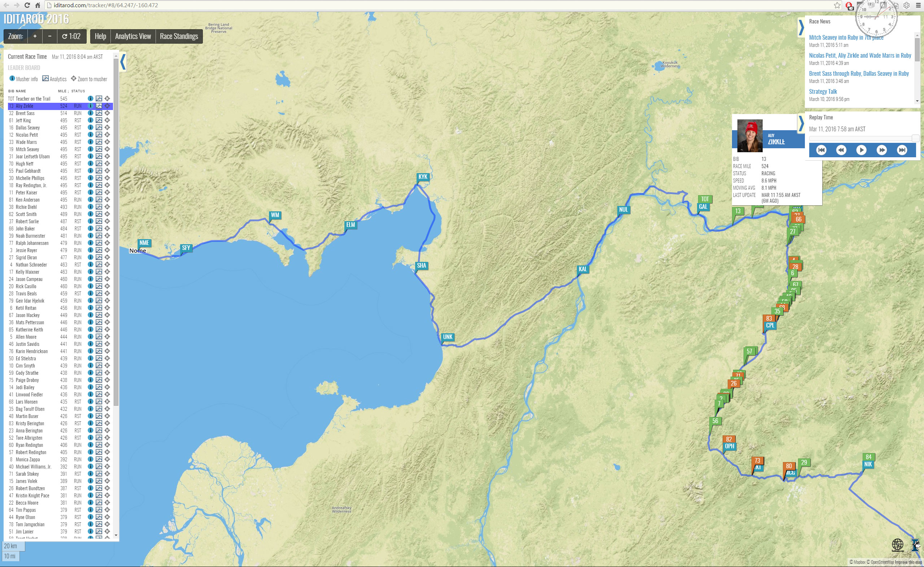Open analytics chart for Jeff King
The height and width of the screenshot is (567, 924).
point(99,120)
